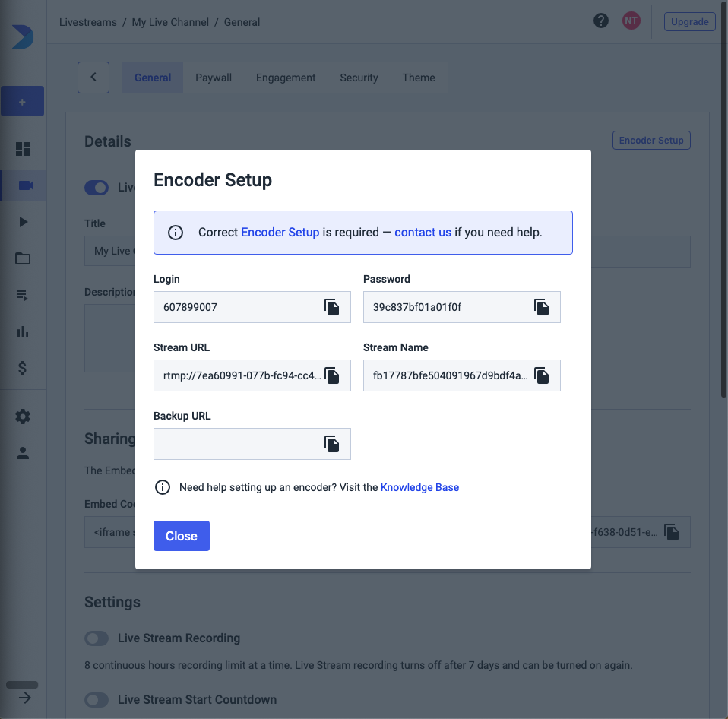The width and height of the screenshot is (728, 719).
Task: Open Livestreams camera icon in sidebar
Action: coord(26,185)
